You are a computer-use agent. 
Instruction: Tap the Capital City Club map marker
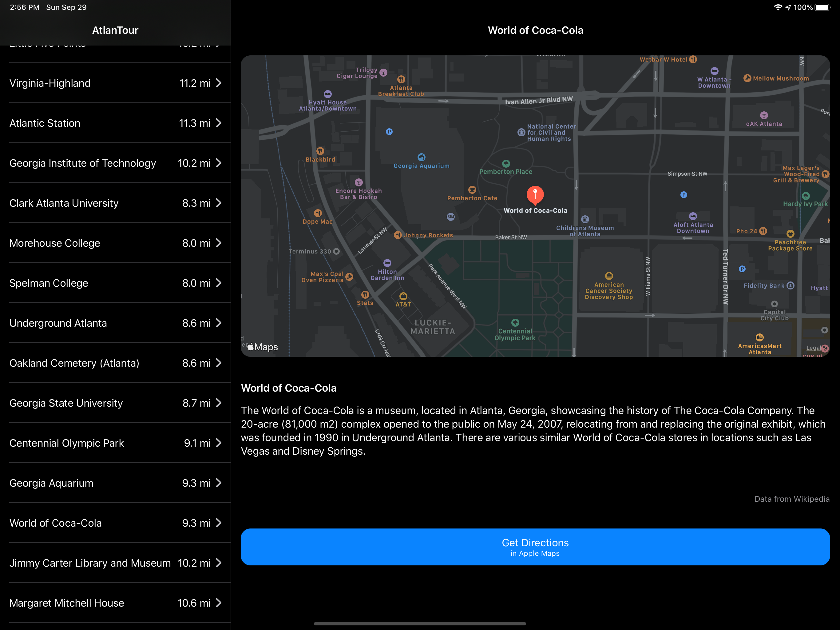click(x=774, y=304)
